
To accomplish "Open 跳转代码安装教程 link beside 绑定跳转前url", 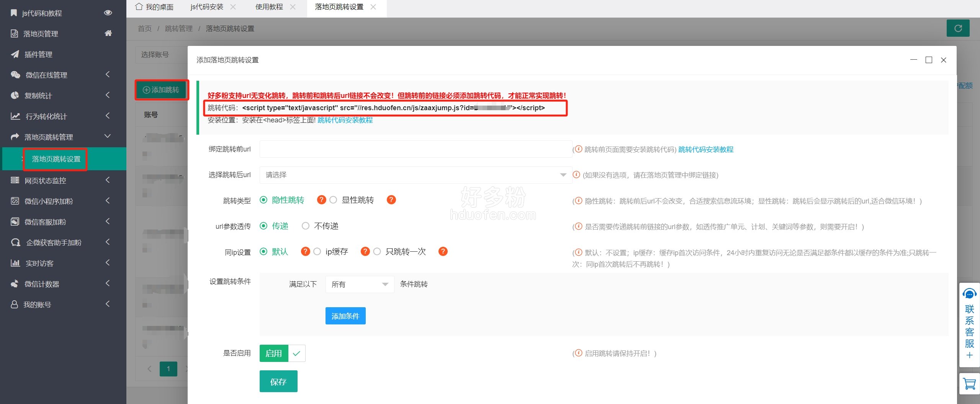I will [706, 150].
